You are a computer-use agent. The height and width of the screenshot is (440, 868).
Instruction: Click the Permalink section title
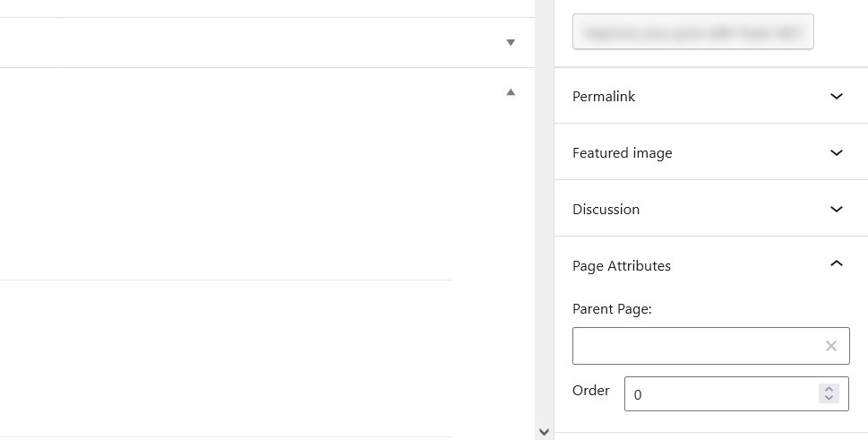coord(604,97)
